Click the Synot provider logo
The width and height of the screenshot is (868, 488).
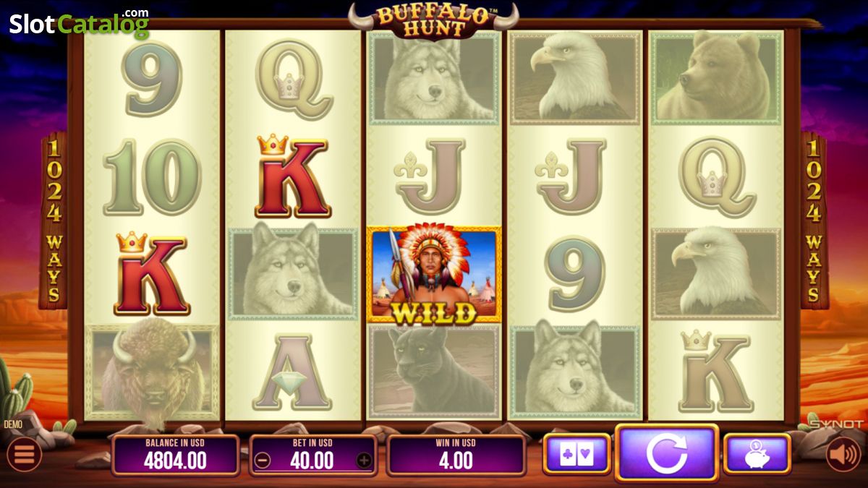pos(835,424)
